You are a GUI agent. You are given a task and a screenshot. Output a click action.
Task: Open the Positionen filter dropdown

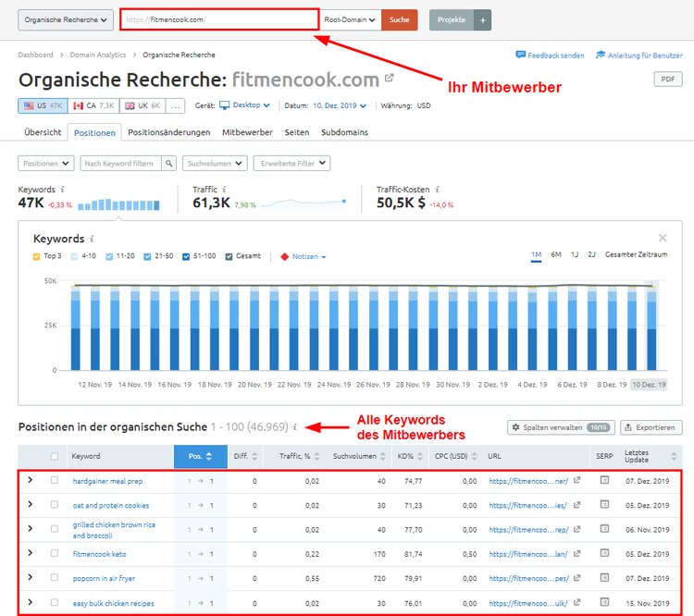pos(46,164)
